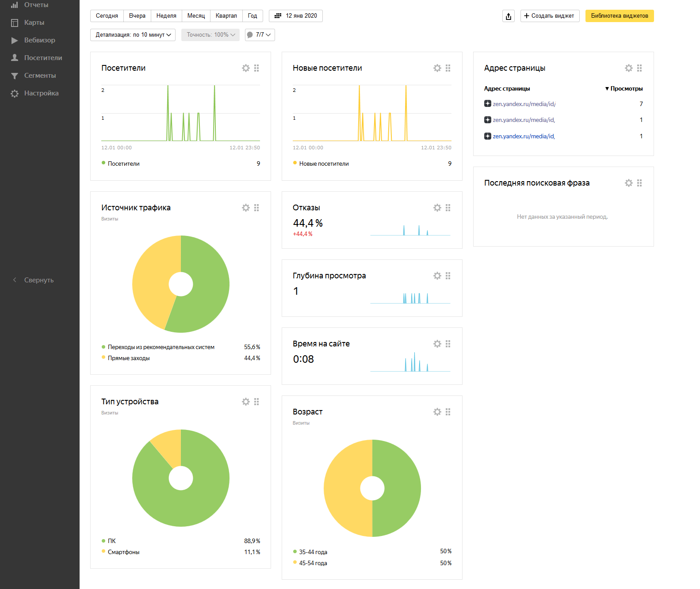
Task: Switch period to Неделя
Action: click(166, 16)
